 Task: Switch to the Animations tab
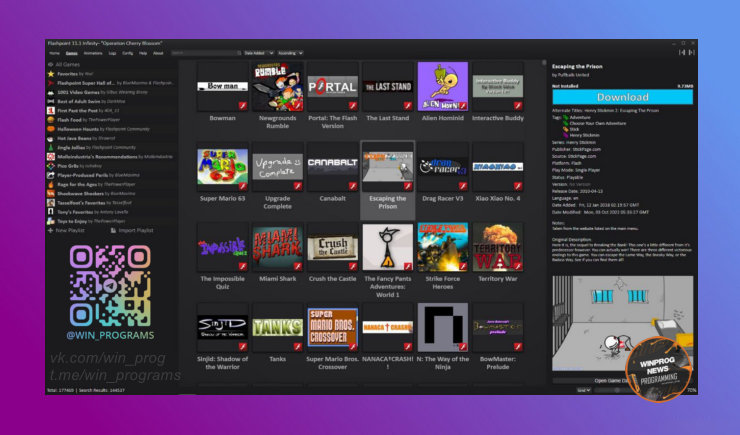click(93, 53)
